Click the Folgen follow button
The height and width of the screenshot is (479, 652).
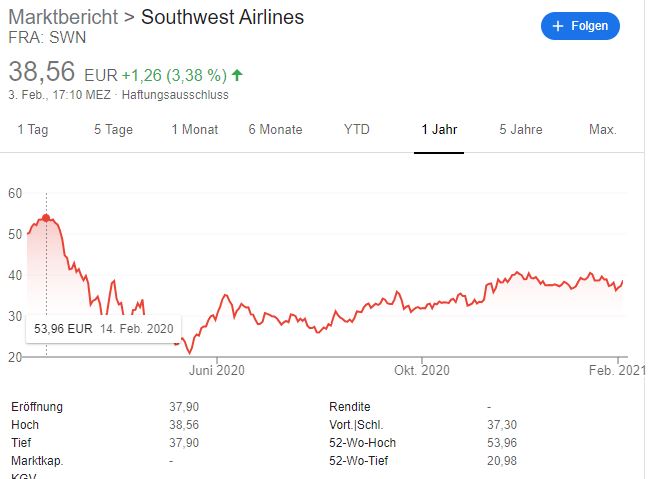pos(580,26)
